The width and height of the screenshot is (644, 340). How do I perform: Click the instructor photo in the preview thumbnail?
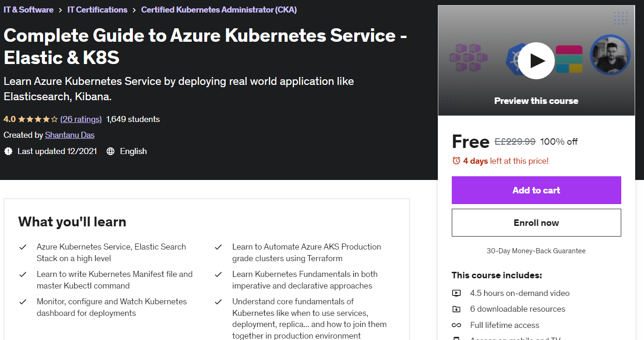tap(610, 55)
